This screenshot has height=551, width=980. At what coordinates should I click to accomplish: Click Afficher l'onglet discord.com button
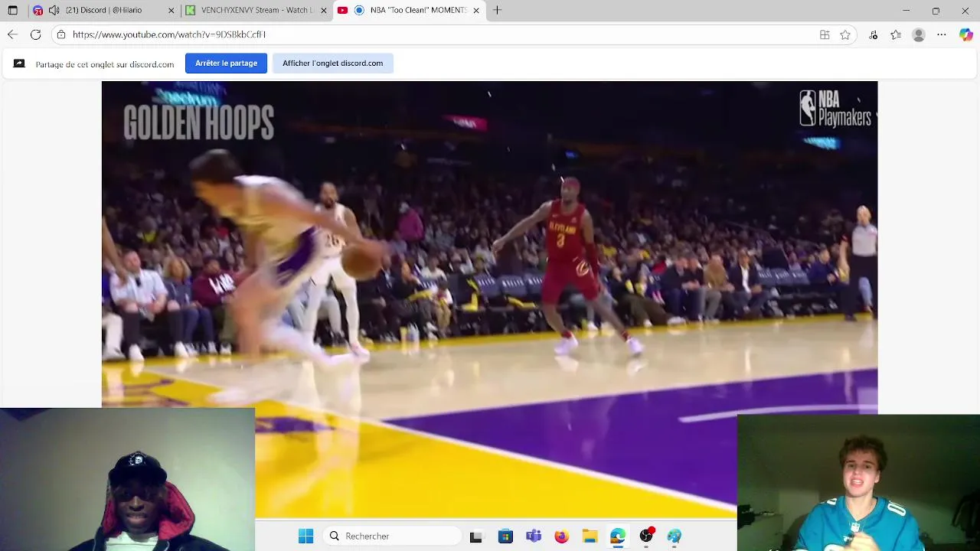coord(332,64)
